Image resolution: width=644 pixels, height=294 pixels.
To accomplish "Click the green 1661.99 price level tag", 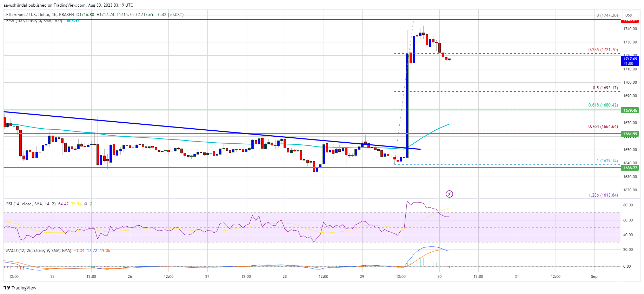I will pyautogui.click(x=630, y=134).
